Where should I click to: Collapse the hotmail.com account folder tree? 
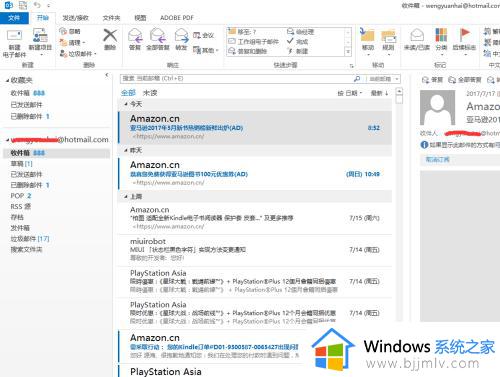coord(7,140)
